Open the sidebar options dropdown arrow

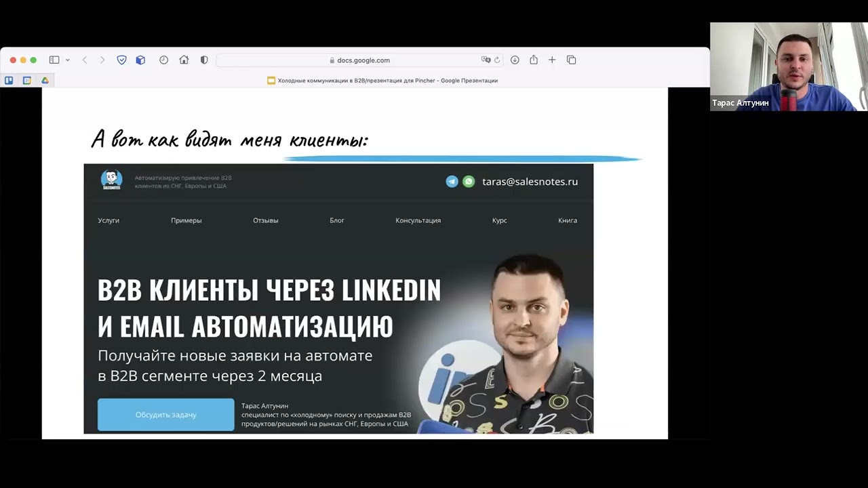[x=67, y=60]
